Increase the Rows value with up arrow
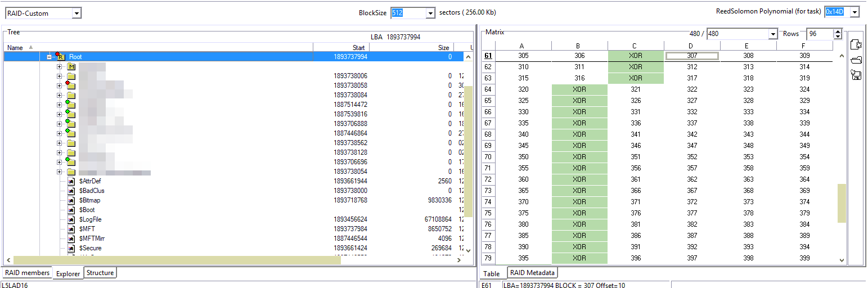Image resolution: width=868 pixels, height=288 pixels. [x=838, y=31]
